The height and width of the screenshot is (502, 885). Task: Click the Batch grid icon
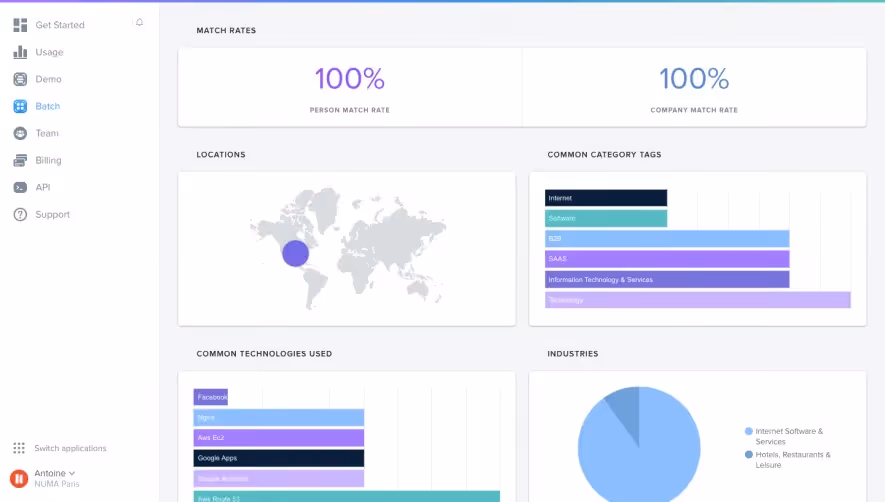20,106
